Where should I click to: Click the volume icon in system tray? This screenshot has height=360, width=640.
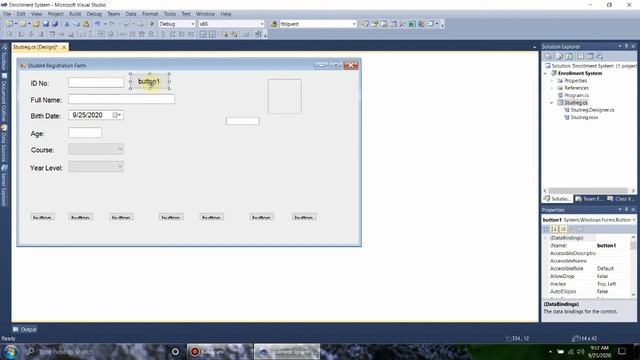[581, 351]
